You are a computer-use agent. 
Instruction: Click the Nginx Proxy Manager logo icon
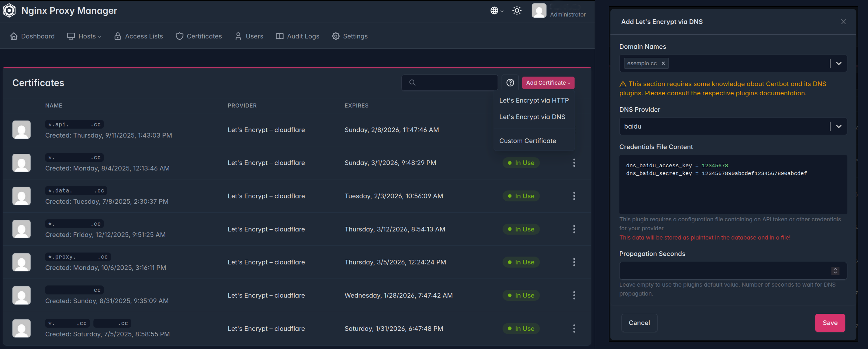(9, 10)
